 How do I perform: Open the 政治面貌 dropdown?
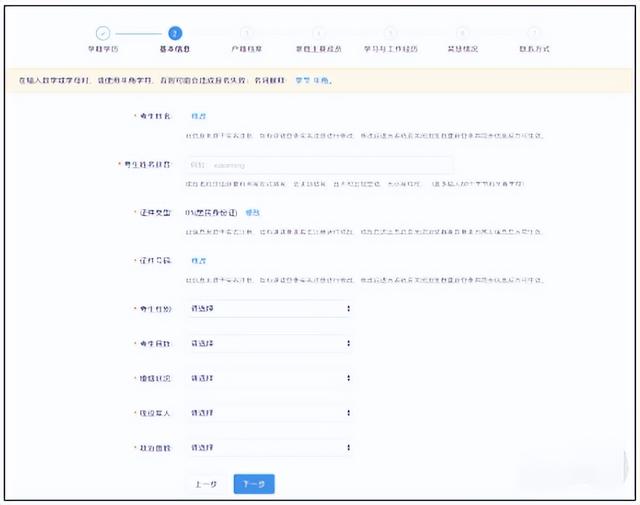(269, 447)
